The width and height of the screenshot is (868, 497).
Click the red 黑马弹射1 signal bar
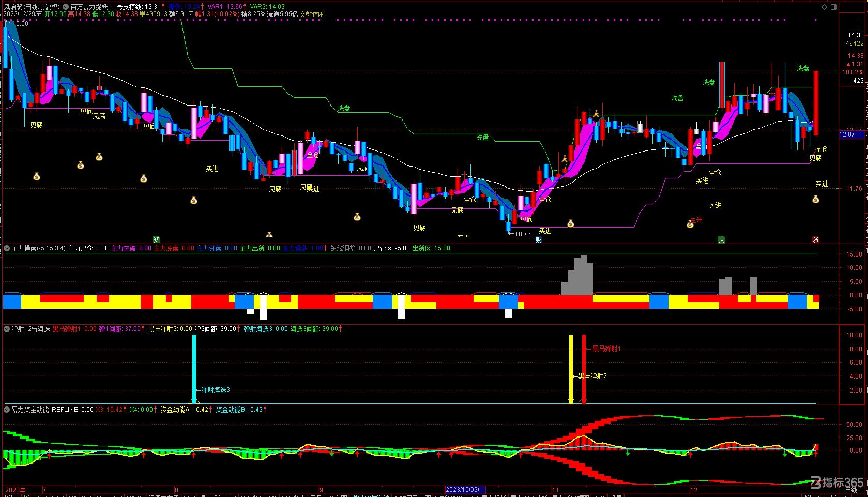(x=584, y=369)
